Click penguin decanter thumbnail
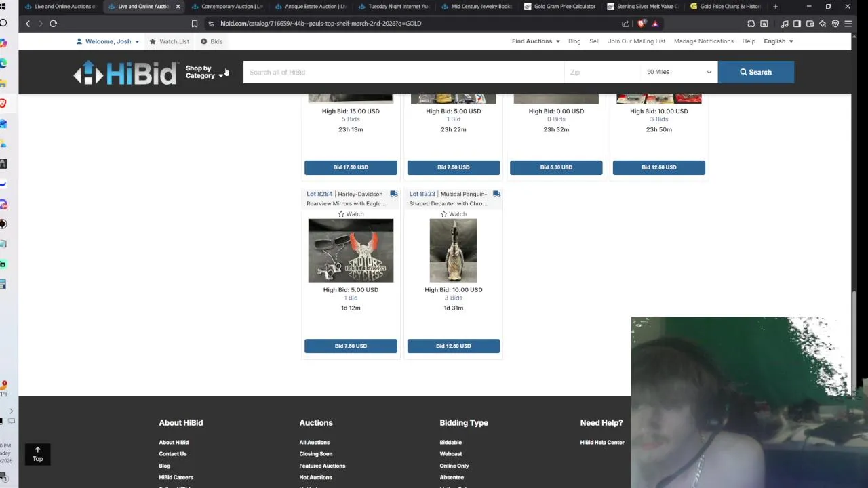Screen dimensions: 868x488 [453, 251]
